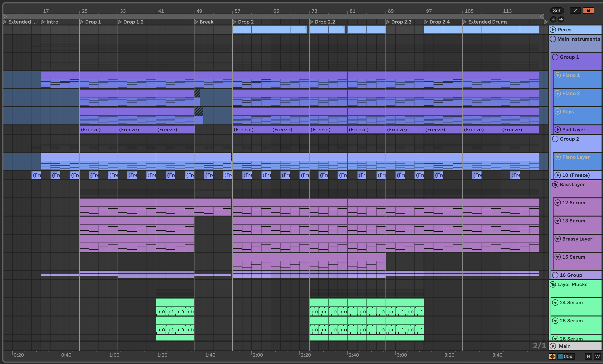Image resolution: width=603 pixels, height=364 pixels.
Task: Click the W optimize width button
Action: (598, 356)
